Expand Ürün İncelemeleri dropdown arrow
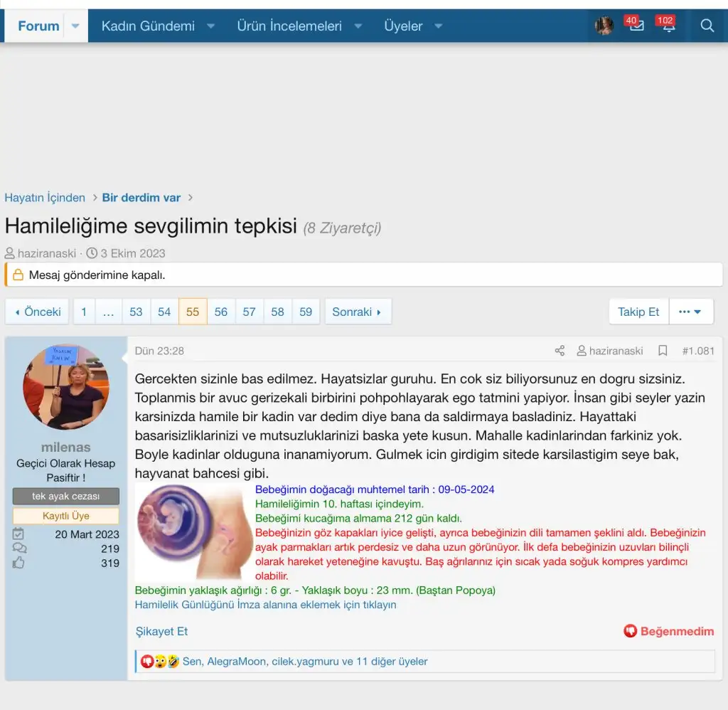 358,26
